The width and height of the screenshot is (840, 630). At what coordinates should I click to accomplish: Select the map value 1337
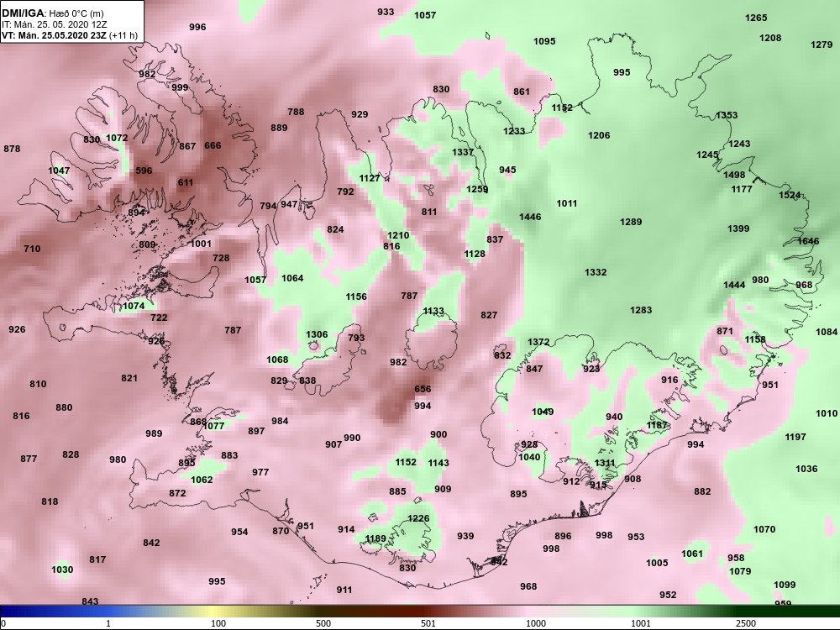463,151
